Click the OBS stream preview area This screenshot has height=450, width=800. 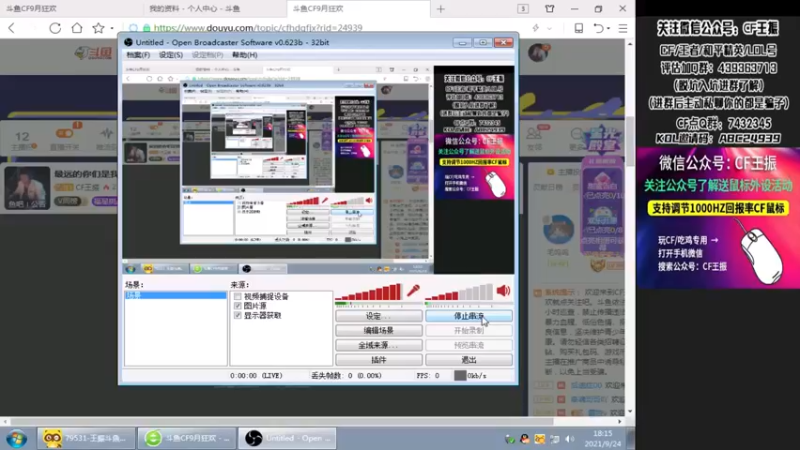[318, 169]
